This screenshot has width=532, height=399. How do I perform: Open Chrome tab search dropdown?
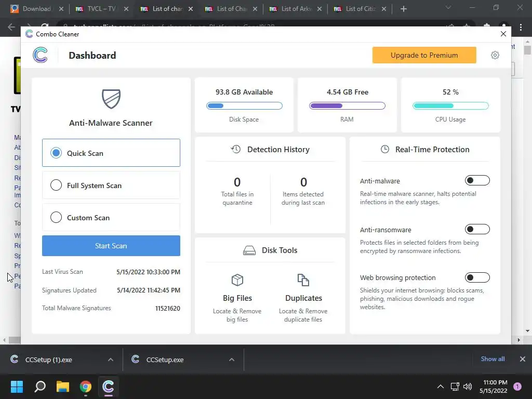pos(448,7)
